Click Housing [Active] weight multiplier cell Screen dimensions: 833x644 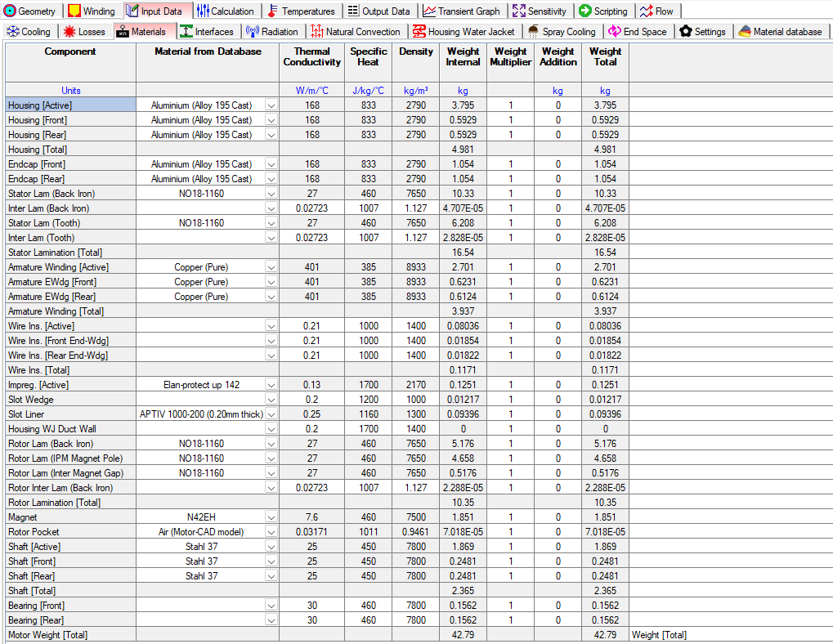(x=511, y=105)
